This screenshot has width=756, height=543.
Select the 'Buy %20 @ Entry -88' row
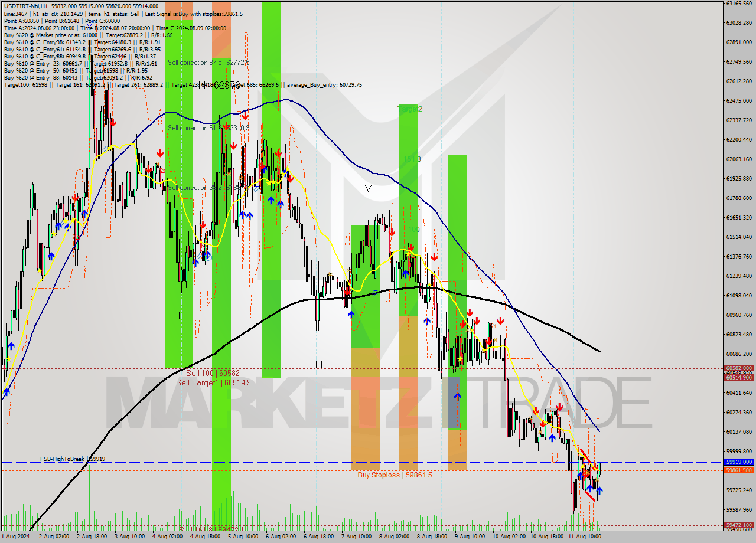(78, 77)
